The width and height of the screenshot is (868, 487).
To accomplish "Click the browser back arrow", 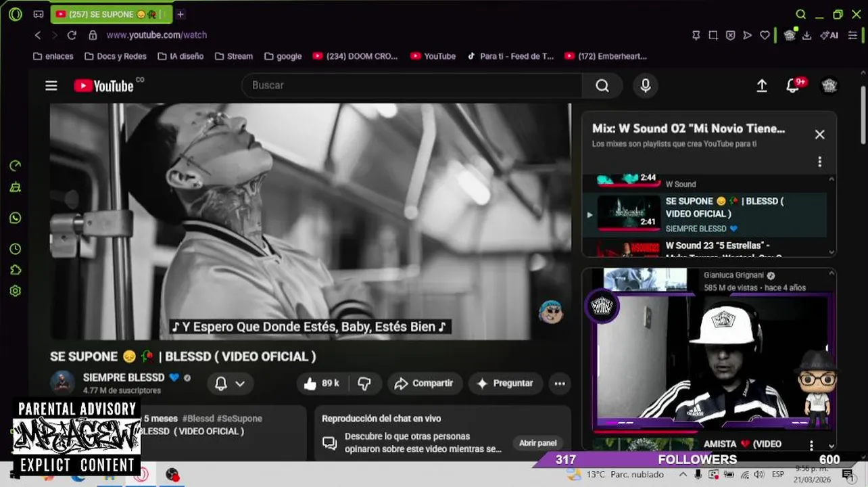I will tap(38, 35).
